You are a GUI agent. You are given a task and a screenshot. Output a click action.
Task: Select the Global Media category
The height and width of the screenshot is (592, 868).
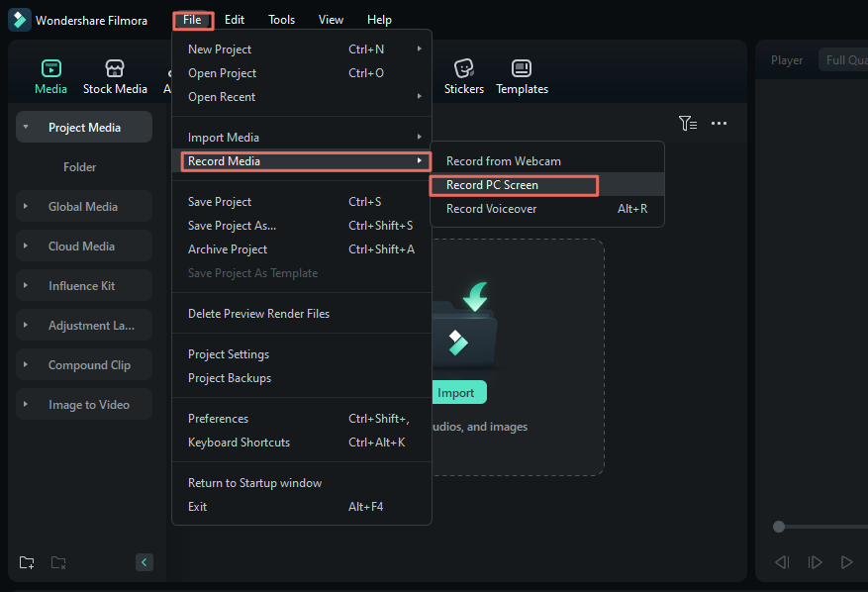point(84,206)
